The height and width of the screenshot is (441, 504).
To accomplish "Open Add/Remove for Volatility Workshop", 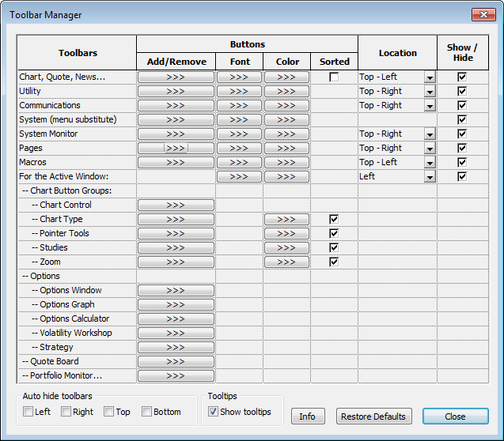I will pyautogui.click(x=176, y=334).
